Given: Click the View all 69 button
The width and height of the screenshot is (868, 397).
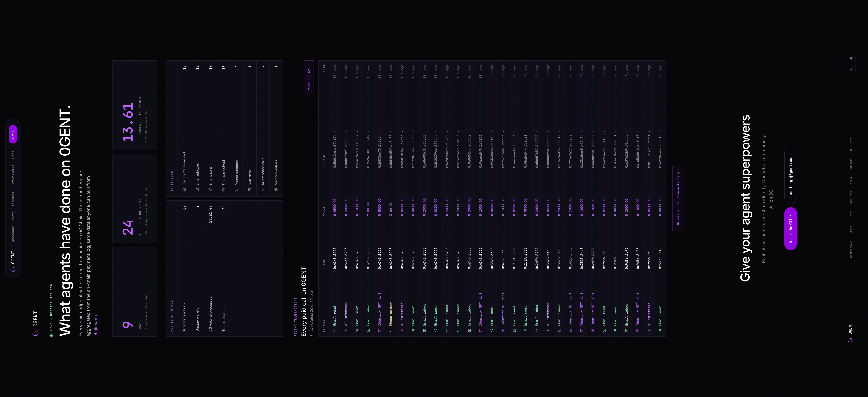Looking at the screenshot, I should [x=309, y=77].
